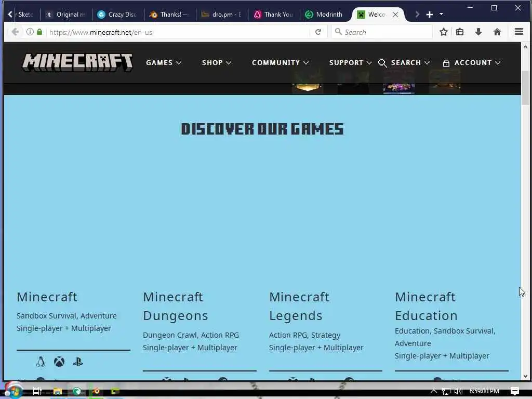
Task: Open the Blender icon on the taskbar
Action: pyautogui.click(x=96, y=391)
